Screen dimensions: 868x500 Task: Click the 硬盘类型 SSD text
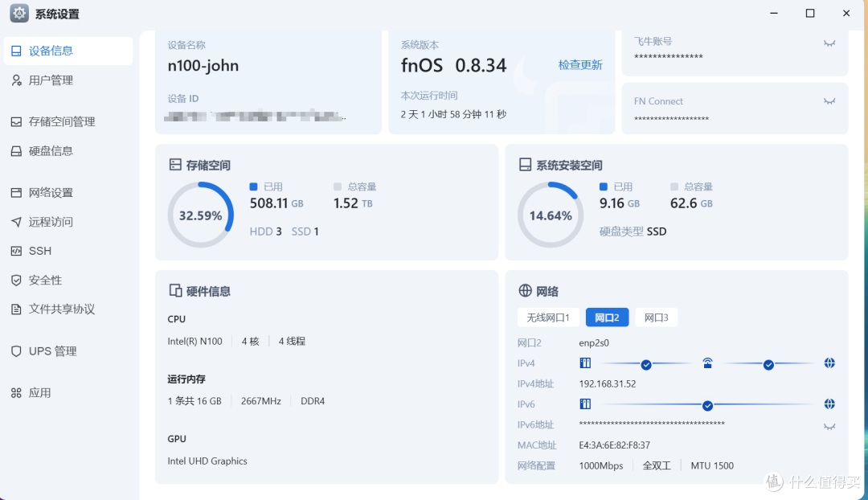[x=633, y=232]
